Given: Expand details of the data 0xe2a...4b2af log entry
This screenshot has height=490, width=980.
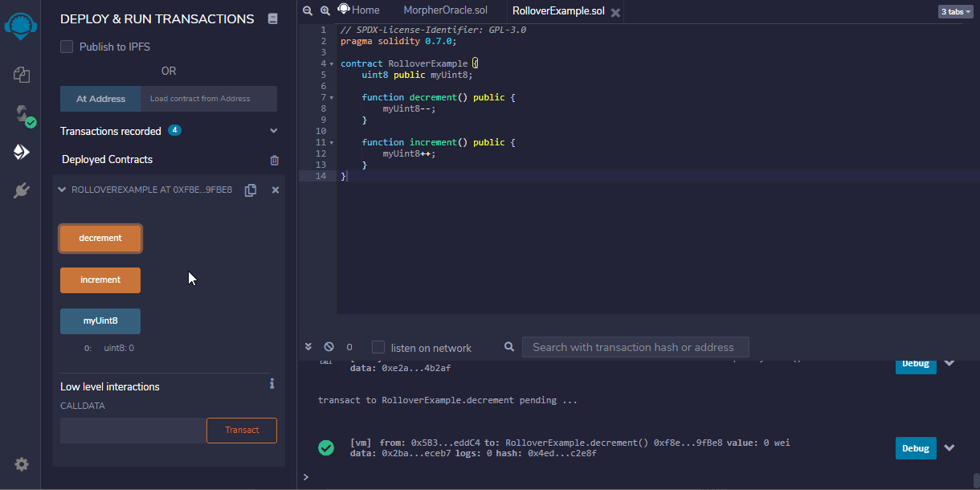Looking at the screenshot, I should (949, 362).
